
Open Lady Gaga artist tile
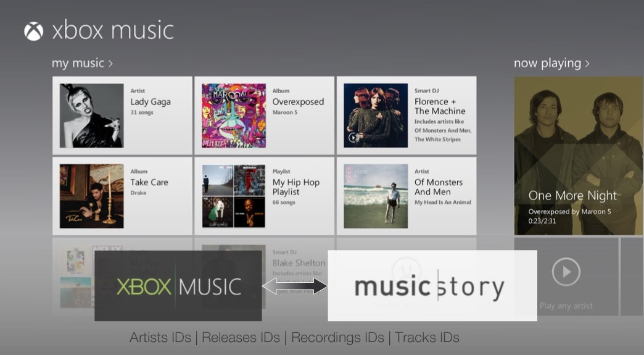pos(122,115)
